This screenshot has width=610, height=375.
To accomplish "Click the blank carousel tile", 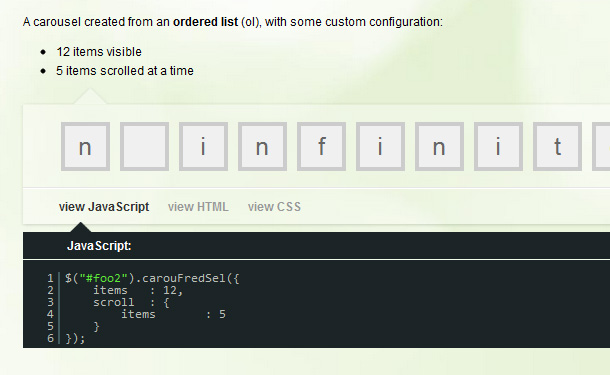I will click(x=144, y=147).
